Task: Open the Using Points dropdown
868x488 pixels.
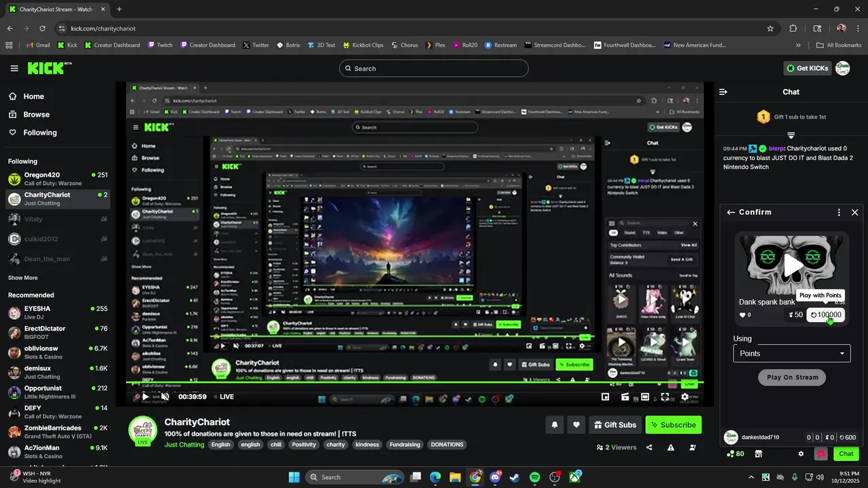Action: pos(792,353)
